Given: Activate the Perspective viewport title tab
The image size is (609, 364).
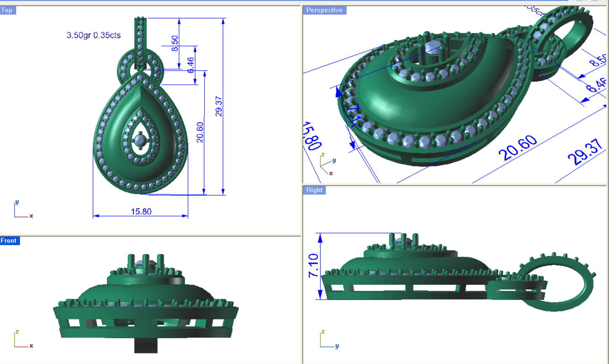Looking at the screenshot, I should click(x=325, y=10).
